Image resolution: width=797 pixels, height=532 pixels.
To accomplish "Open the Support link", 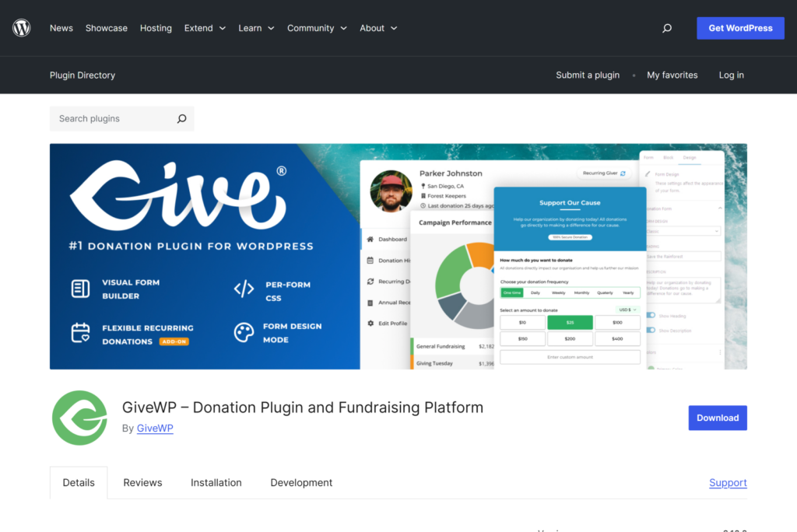I will click(728, 482).
